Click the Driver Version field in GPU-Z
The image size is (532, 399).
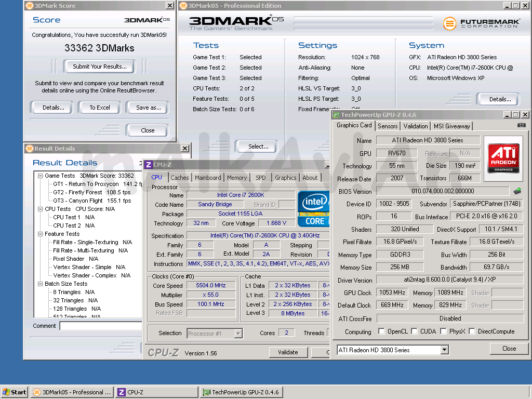coord(449,280)
